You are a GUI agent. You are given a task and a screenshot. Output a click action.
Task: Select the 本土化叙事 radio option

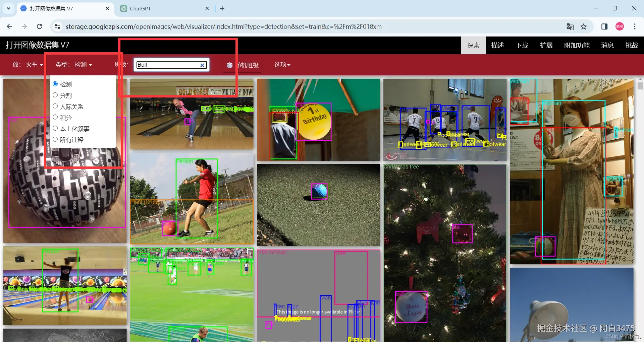(x=55, y=128)
